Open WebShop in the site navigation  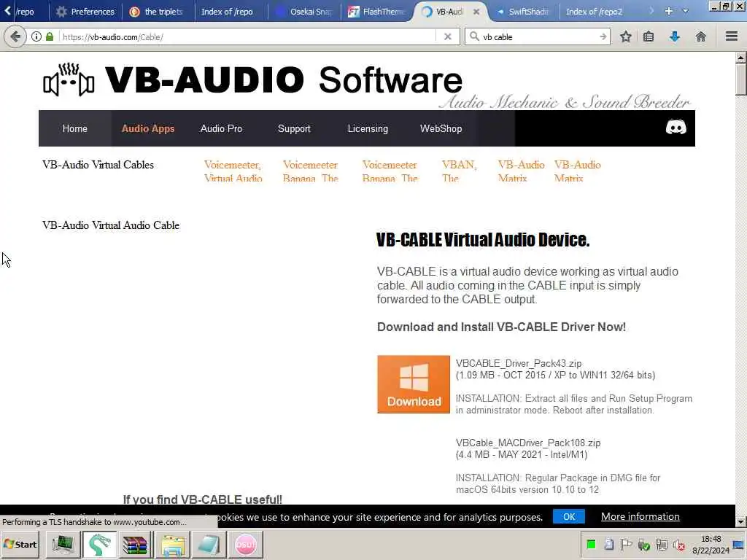(441, 128)
